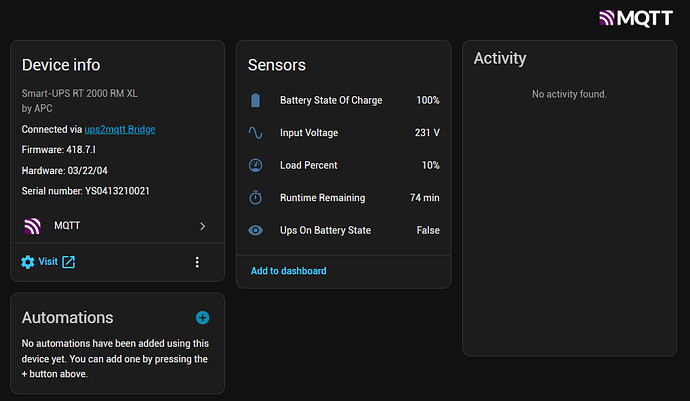The height and width of the screenshot is (401, 690).
Task: Click the MQTT integration icon in Device info
Action: [33, 226]
